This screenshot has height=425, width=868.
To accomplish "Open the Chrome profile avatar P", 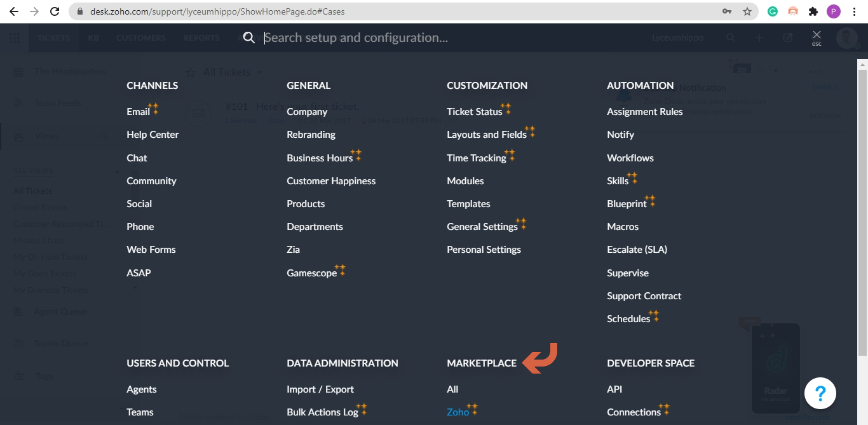I will (x=833, y=11).
